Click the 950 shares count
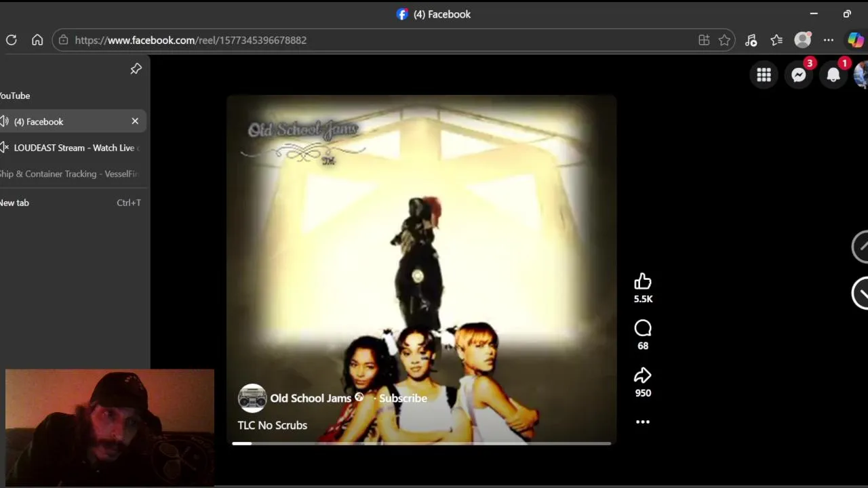This screenshot has width=868, height=488. [643, 393]
